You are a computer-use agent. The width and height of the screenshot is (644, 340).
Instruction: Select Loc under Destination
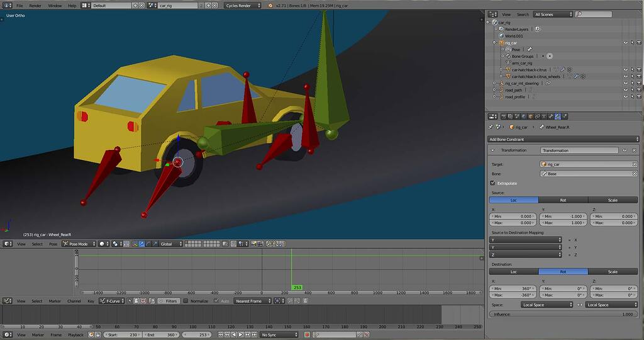pyautogui.click(x=513, y=272)
